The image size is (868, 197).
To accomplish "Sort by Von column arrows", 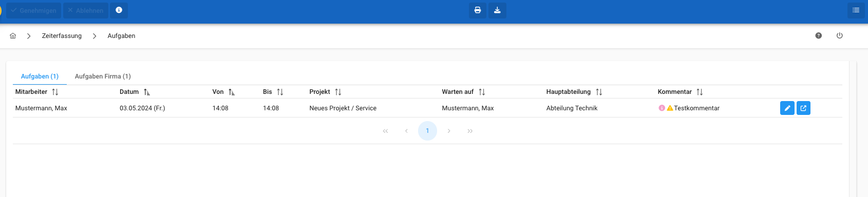I will click(x=232, y=92).
